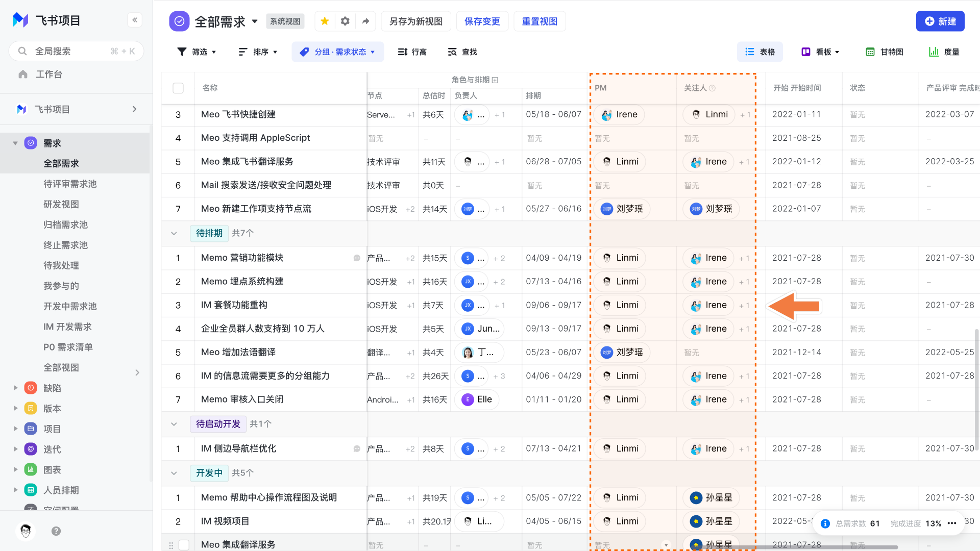Open 我参与的 view
This screenshot has width=980, height=551.
click(x=61, y=286)
